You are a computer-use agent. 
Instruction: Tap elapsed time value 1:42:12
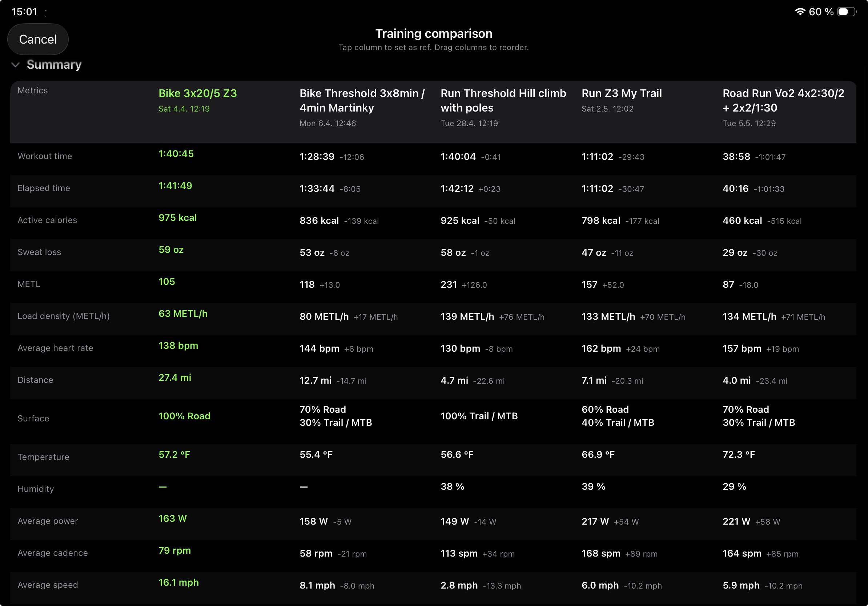click(x=457, y=189)
